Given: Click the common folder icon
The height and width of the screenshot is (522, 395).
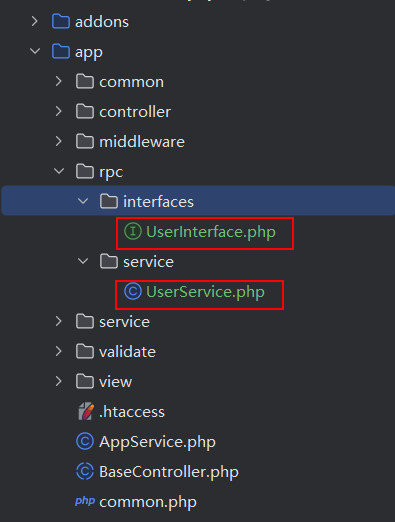Looking at the screenshot, I should [85, 82].
